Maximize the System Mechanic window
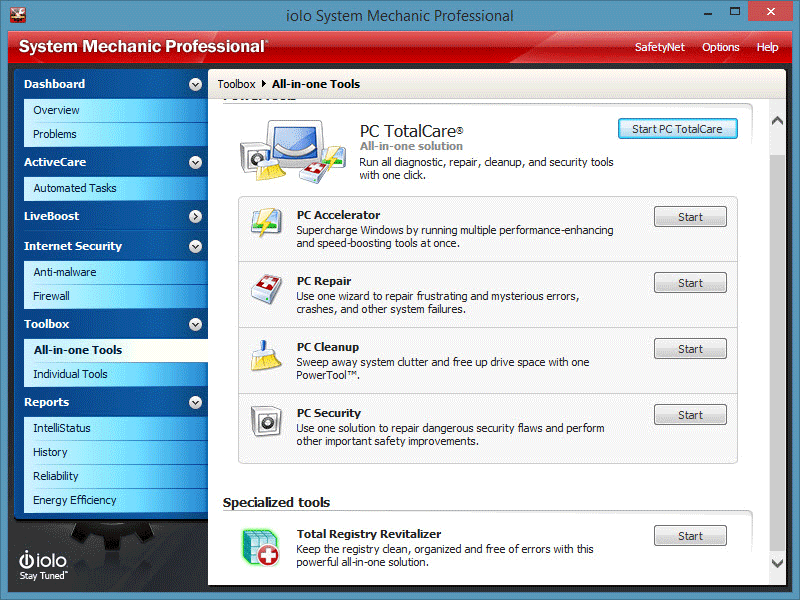This screenshot has height=600, width=800. click(x=735, y=12)
